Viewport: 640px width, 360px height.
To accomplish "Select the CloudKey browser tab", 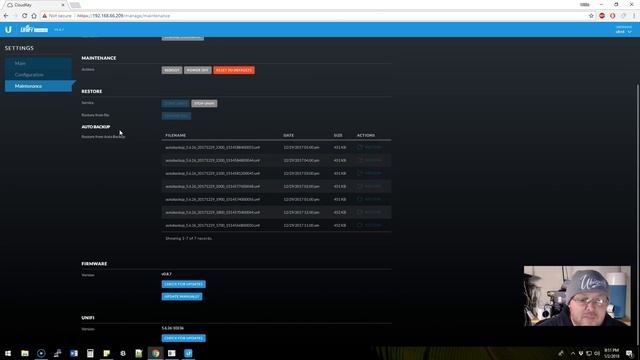I will (x=35, y=5).
